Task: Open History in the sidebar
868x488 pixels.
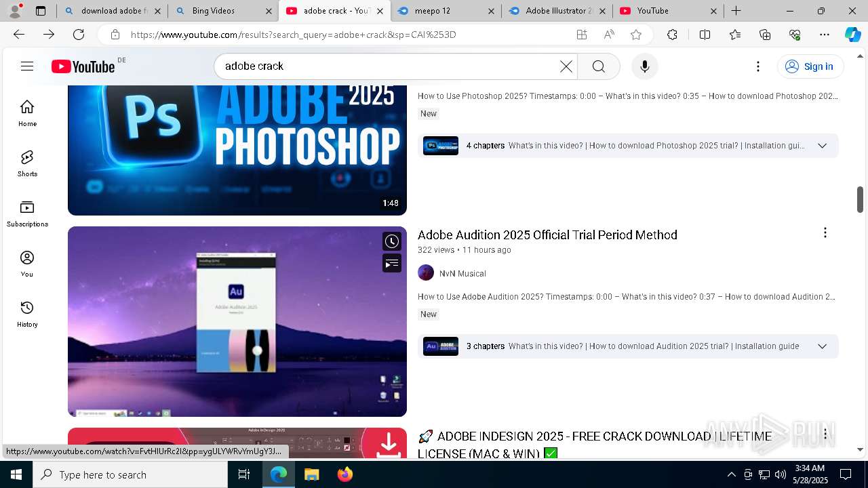Action: 27,314
